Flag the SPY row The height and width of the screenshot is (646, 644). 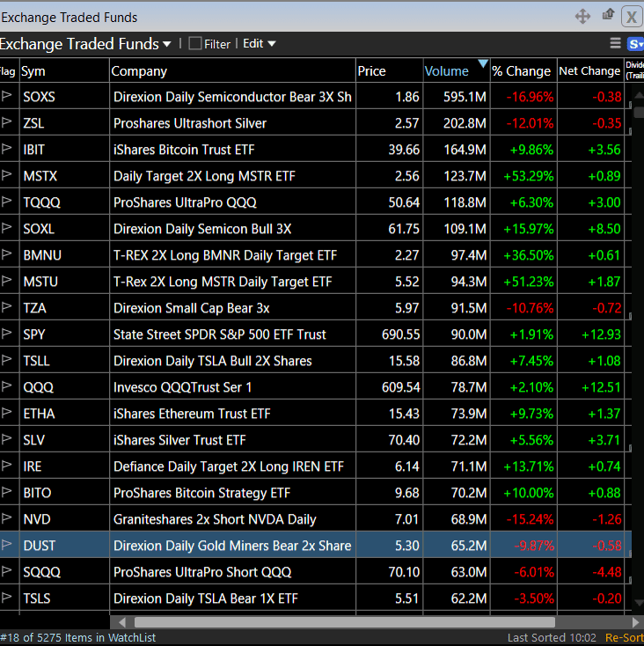pyautogui.click(x=6, y=334)
